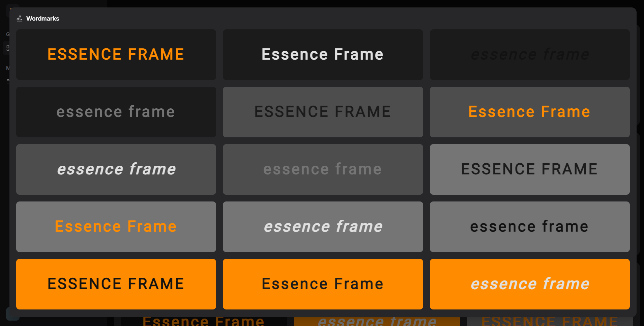
Task: Select the grid layout icon in left sidebar
Action: pos(7,48)
